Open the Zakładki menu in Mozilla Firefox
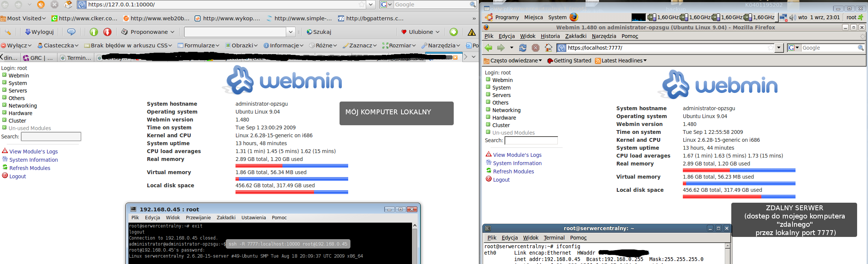The width and height of the screenshot is (868, 264). [576, 36]
